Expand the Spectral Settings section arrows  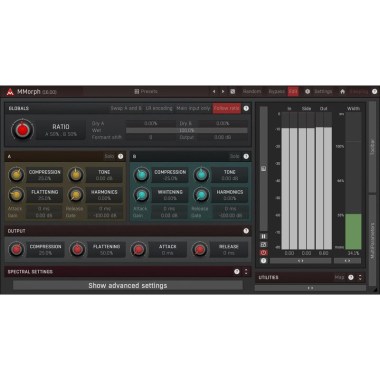click(x=246, y=272)
